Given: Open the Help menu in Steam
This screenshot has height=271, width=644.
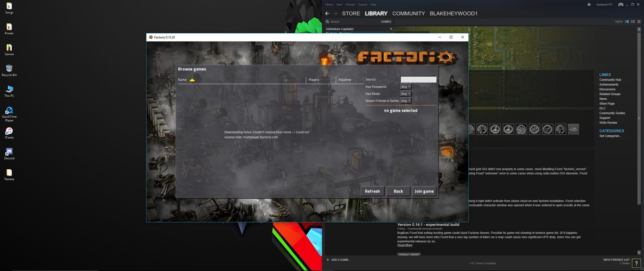Looking at the screenshot, I should tap(373, 5).
